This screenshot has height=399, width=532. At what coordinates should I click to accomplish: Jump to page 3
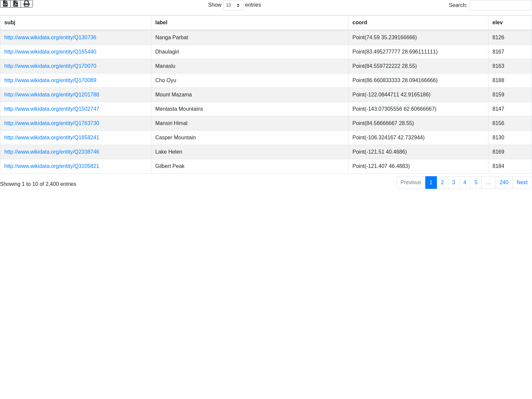coord(454,183)
